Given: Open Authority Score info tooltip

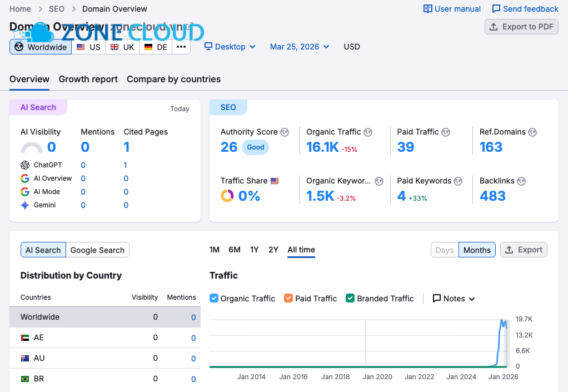Looking at the screenshot, I should [x=285, y=132].
